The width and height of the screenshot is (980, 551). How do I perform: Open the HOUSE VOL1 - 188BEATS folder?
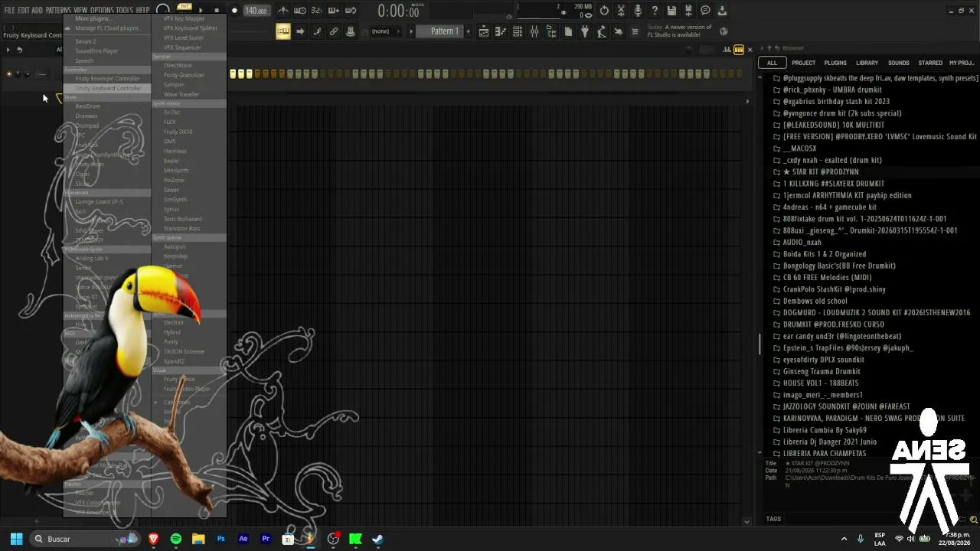pyautogui.click(x=821, y=383)
